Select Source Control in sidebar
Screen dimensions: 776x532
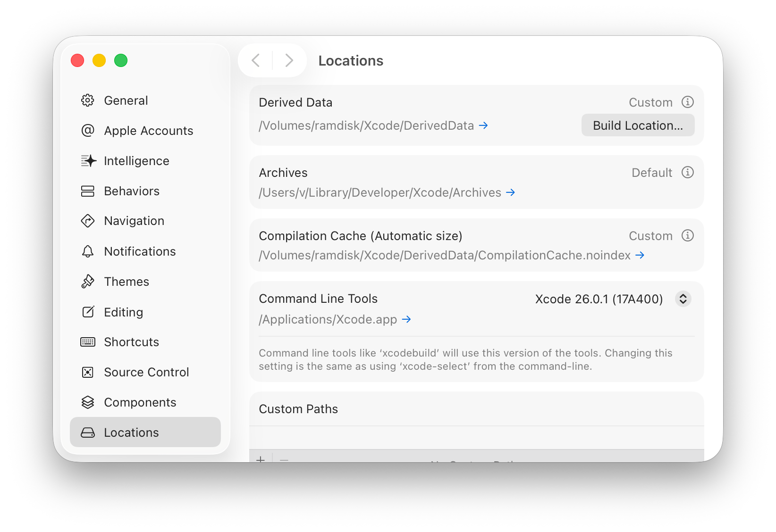click(x=146, y=372)
